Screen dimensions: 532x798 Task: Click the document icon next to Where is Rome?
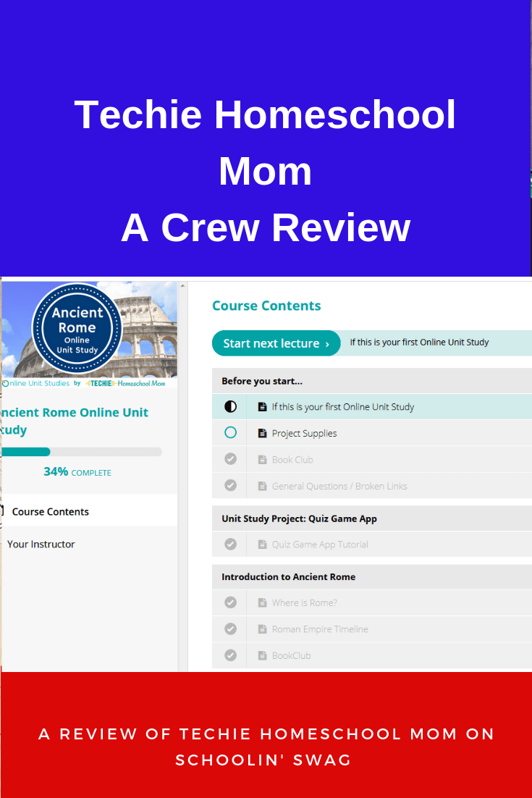(x=262, y=602)
